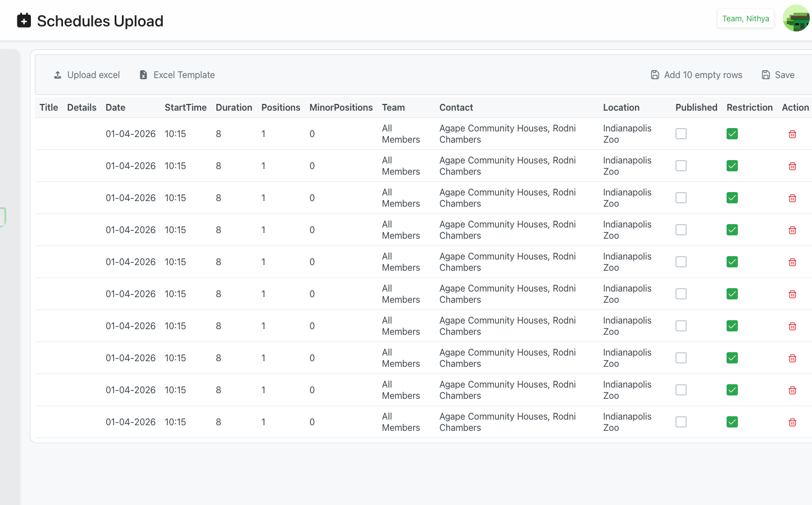Click the floppy disk icon beside Save

(x=765, y=74)
